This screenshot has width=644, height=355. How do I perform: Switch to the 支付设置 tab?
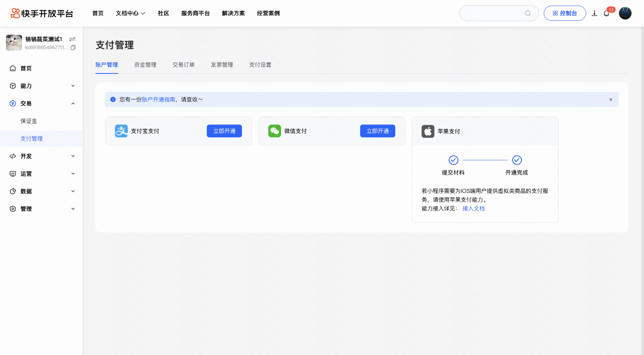pyautogui.click(x=260, y=65)
